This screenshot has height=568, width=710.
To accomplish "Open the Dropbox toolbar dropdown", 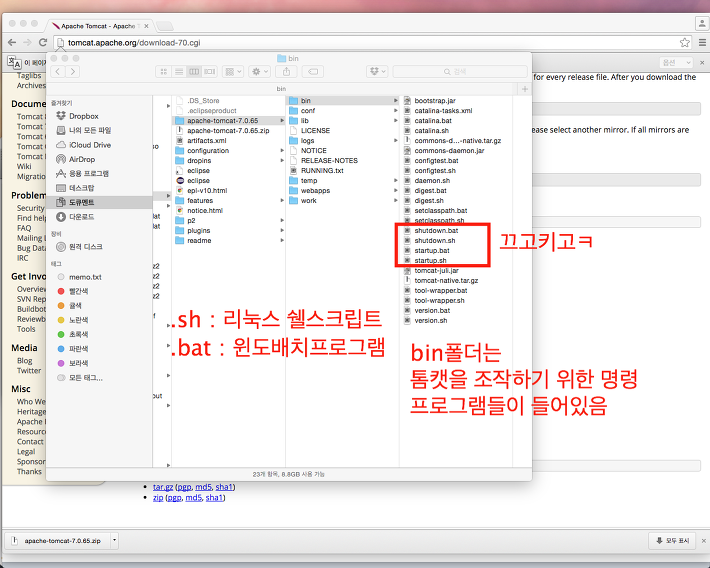I will (x=377, y=72).
